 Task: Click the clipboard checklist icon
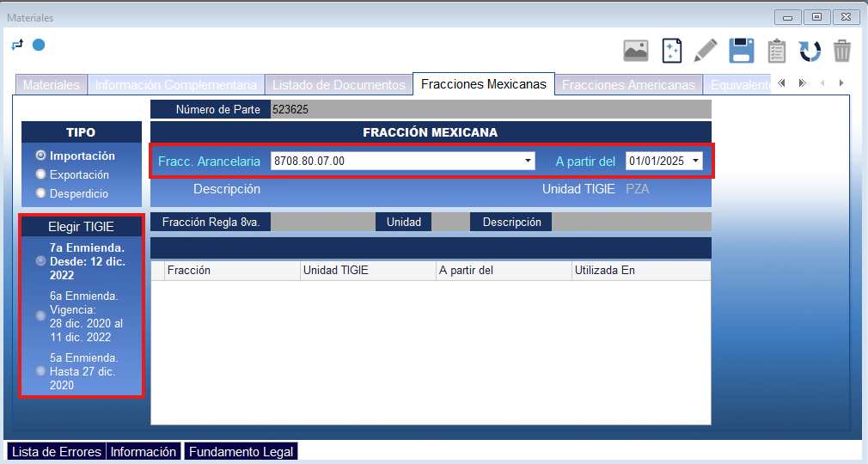click(776, 51)
